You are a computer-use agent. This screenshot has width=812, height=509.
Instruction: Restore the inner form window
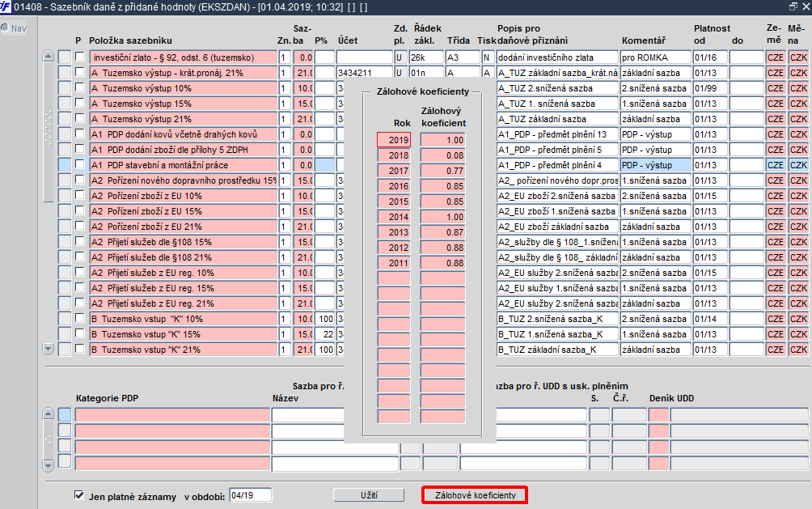(x=793, y=7)
